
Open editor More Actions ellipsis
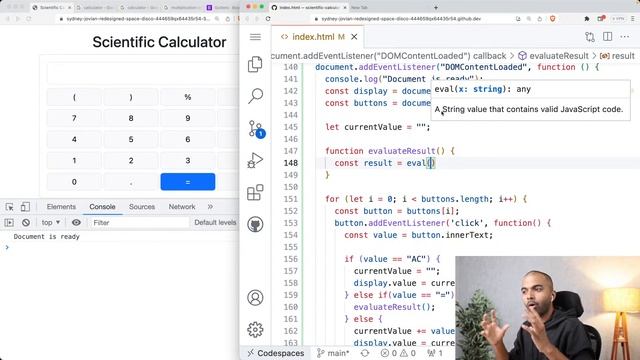click(x=624, y=37)
